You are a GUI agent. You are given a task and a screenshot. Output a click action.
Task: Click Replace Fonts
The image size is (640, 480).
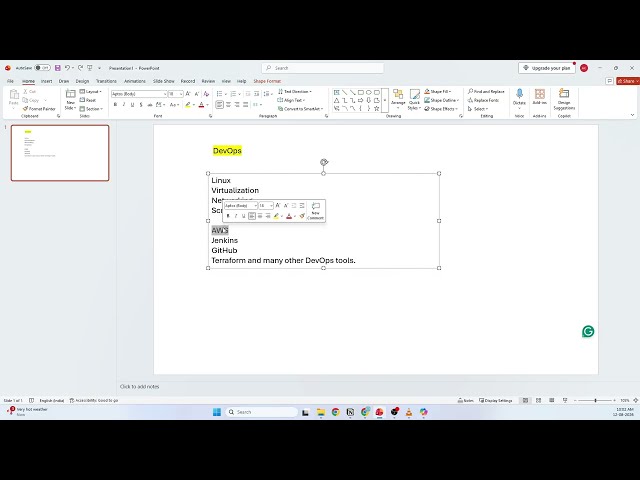[483, 100]
